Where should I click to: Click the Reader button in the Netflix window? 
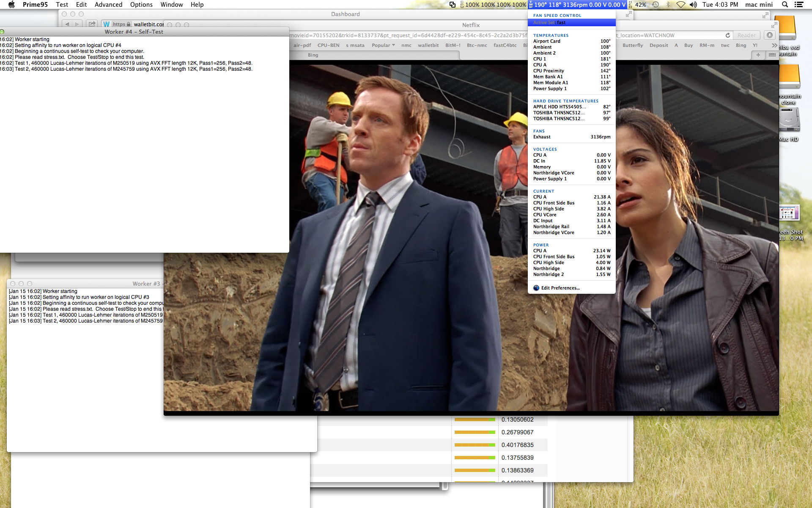746,35
